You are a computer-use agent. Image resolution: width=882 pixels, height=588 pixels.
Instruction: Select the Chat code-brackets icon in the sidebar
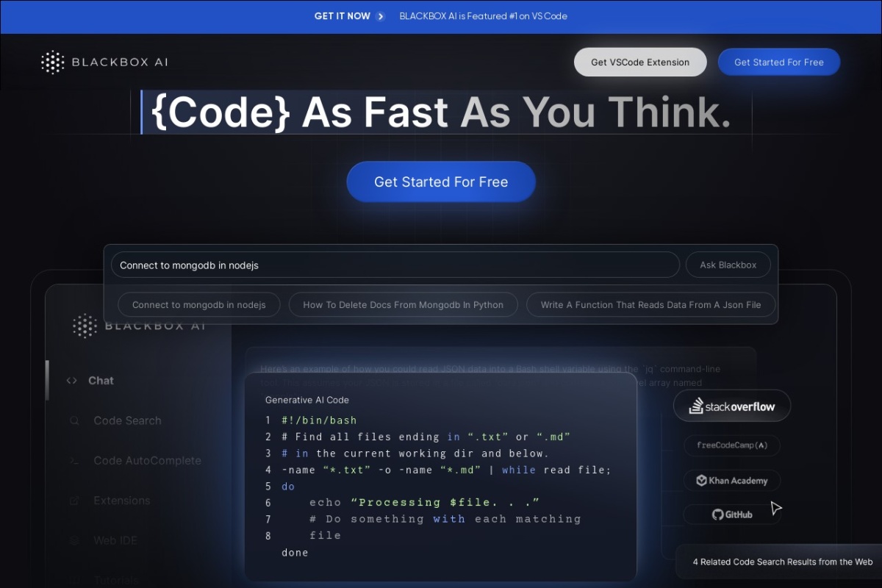[71, 380]
